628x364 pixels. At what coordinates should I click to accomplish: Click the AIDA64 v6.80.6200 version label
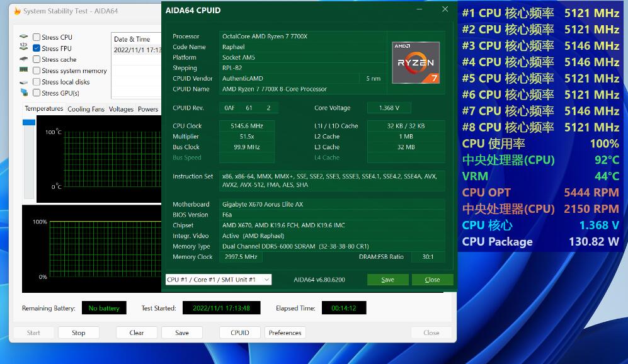(x=319, y=280)
